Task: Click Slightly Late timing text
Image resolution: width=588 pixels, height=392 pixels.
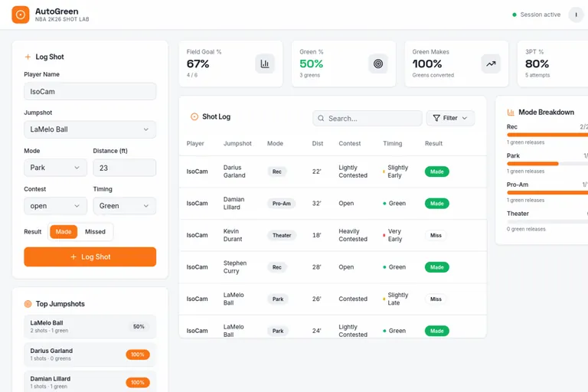Action: (x=398, y=299)
